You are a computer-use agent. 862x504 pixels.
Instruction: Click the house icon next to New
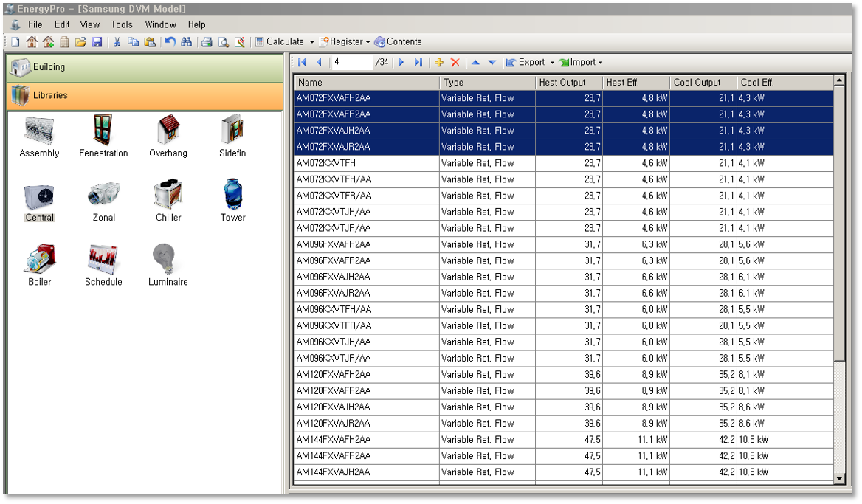(32, 42)
